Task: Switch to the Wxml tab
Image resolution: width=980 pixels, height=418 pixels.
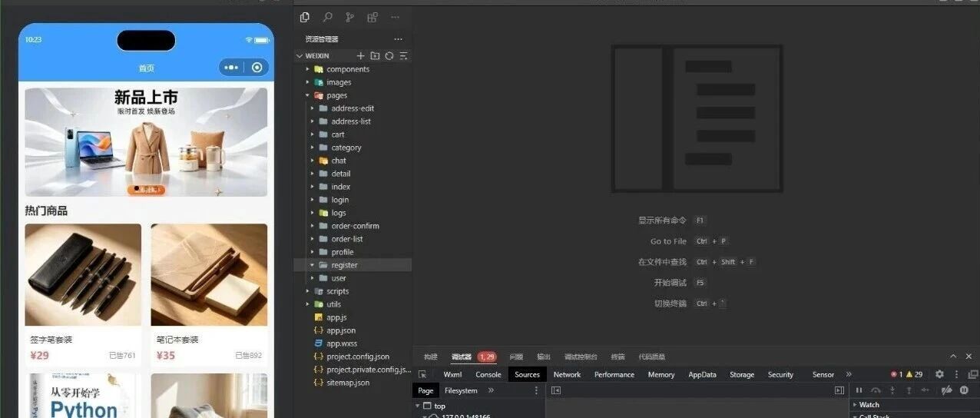Action: [x=452, y=374]
